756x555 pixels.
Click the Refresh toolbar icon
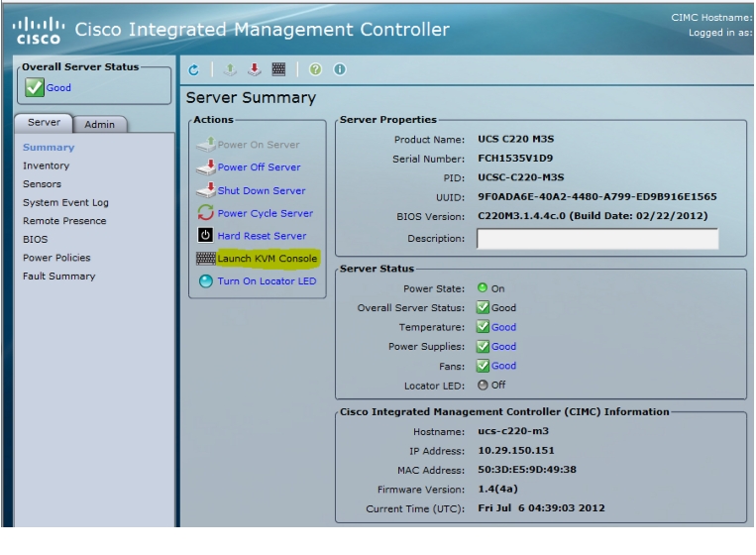point(194,70)
